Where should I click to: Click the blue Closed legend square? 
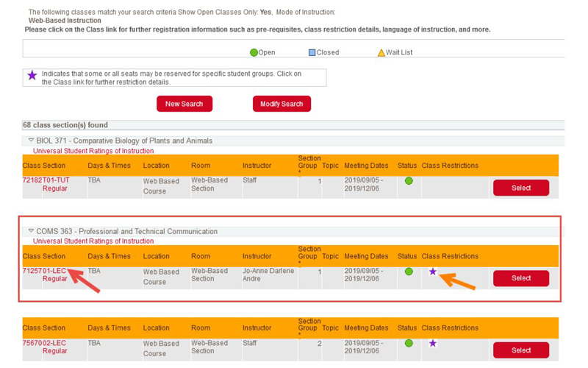pyautogui.click(x=312, y=53)
